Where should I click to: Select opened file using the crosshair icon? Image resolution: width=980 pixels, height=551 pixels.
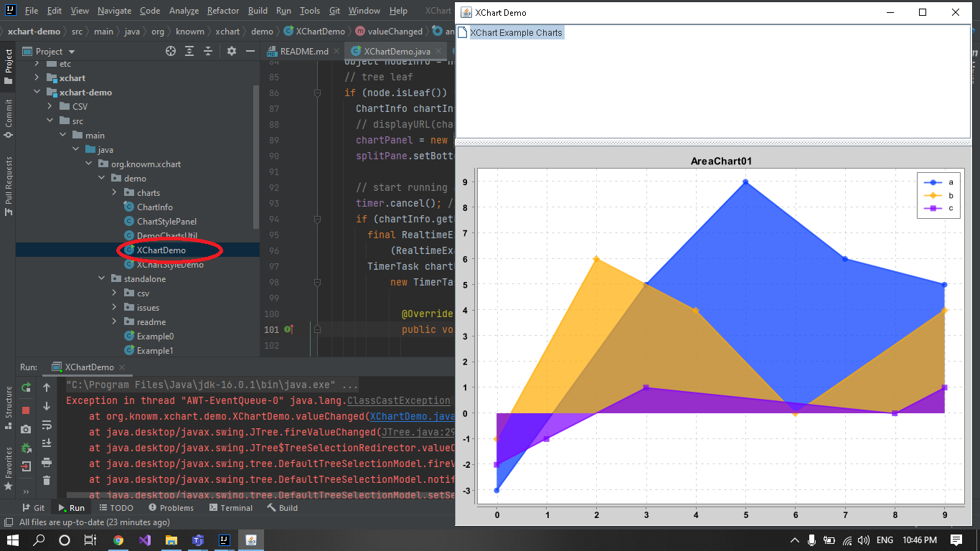[171, 51]
